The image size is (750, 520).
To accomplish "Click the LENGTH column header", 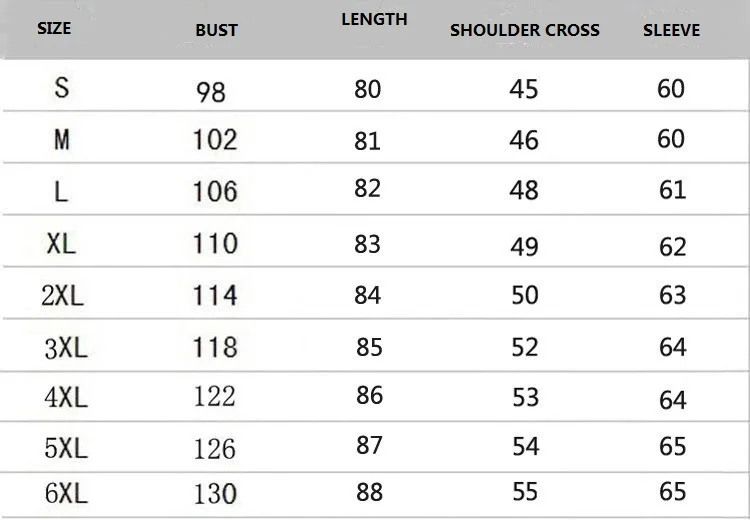I will [375, 19].
